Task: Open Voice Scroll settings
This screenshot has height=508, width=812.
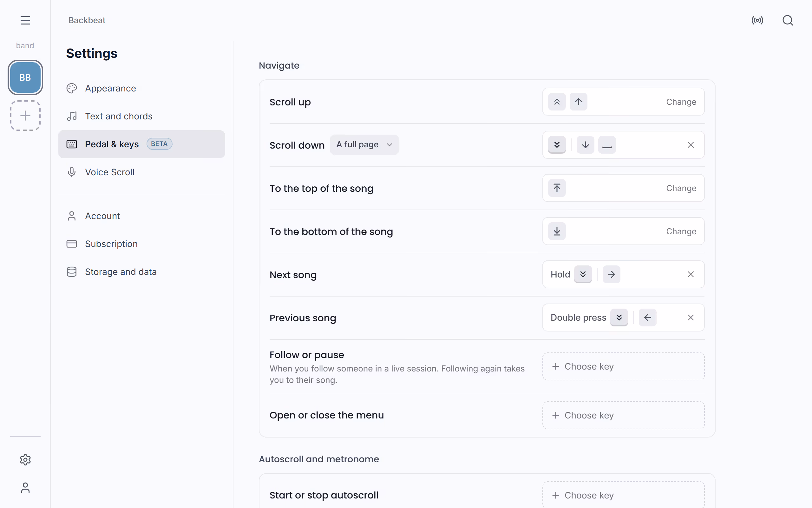Action: (x=141, y=172)
